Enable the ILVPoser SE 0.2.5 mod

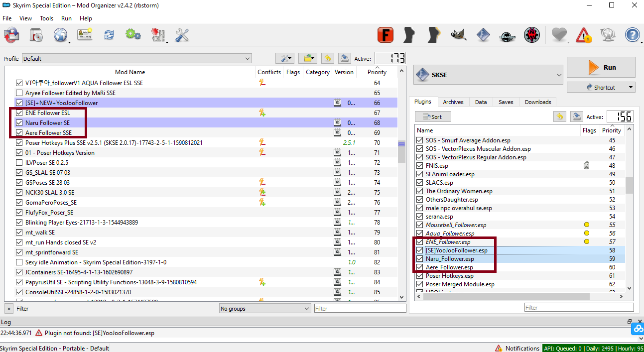[19, 163]
